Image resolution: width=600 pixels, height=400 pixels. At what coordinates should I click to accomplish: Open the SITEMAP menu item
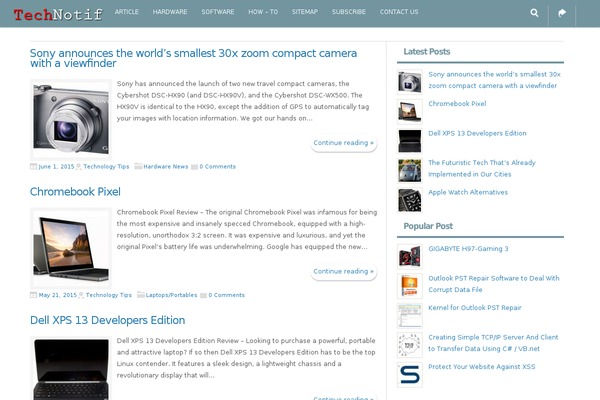305,12
